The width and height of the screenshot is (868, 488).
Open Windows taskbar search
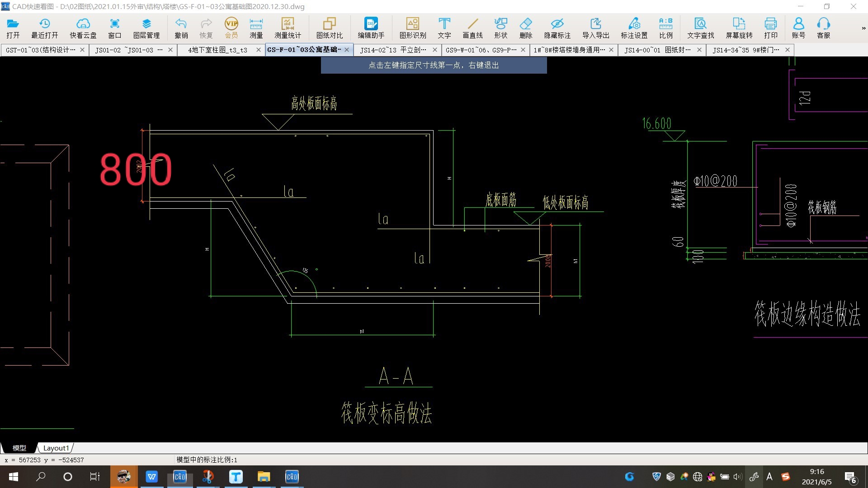tap(41, 477)
